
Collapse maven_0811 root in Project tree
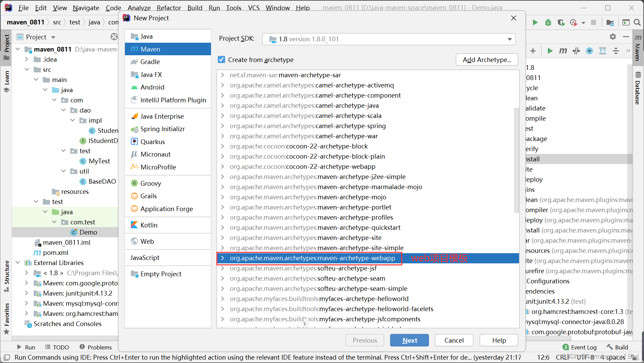18,49
